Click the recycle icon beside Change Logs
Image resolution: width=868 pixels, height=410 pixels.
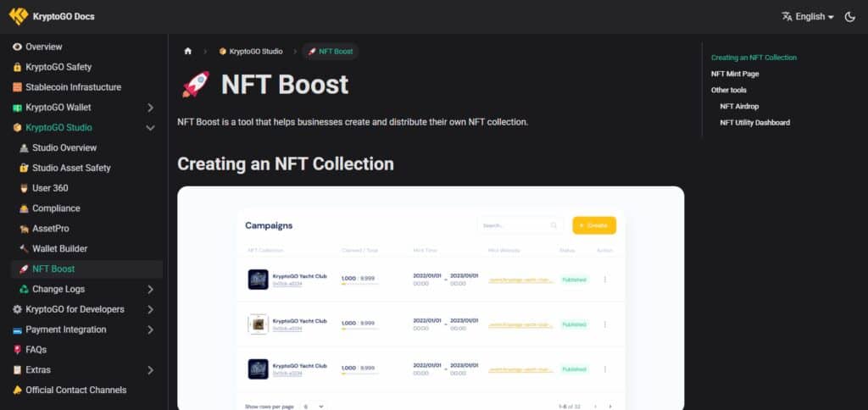pos(24,290)
